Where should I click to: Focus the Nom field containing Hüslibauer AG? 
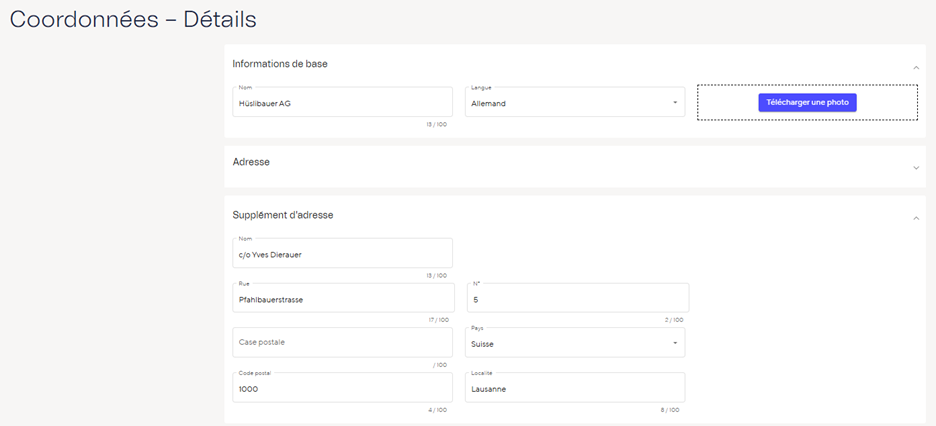[342, 103]
